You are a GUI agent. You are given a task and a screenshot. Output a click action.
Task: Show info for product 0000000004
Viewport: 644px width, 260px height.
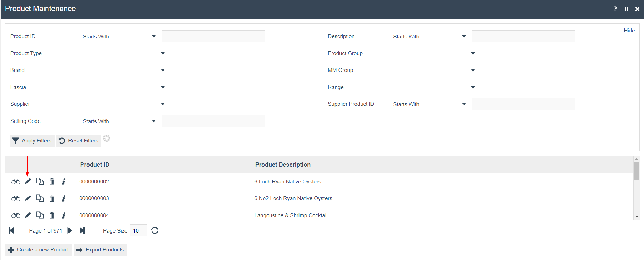pos(63,215)
